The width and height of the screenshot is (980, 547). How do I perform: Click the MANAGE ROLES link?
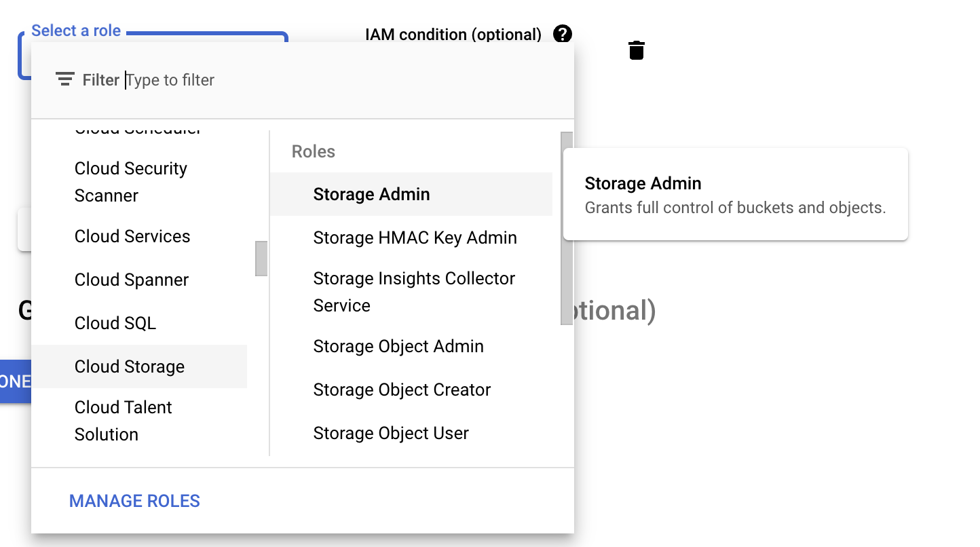[134, 501]
